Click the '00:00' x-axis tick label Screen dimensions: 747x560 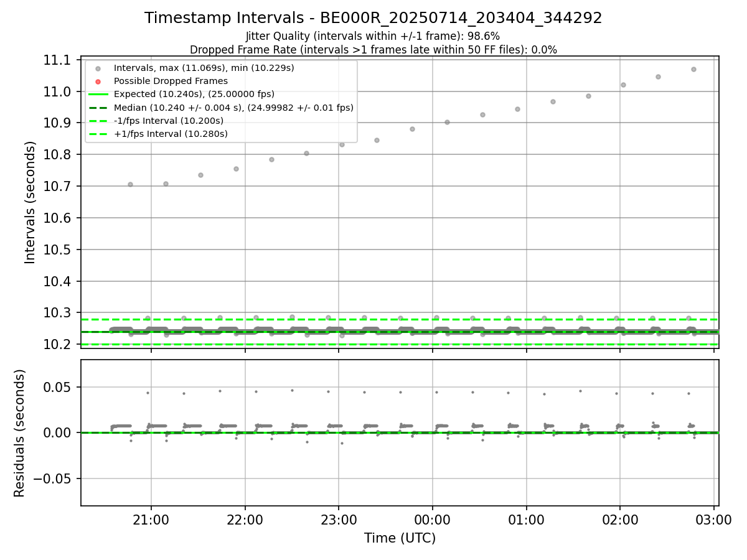coord(433,520)
